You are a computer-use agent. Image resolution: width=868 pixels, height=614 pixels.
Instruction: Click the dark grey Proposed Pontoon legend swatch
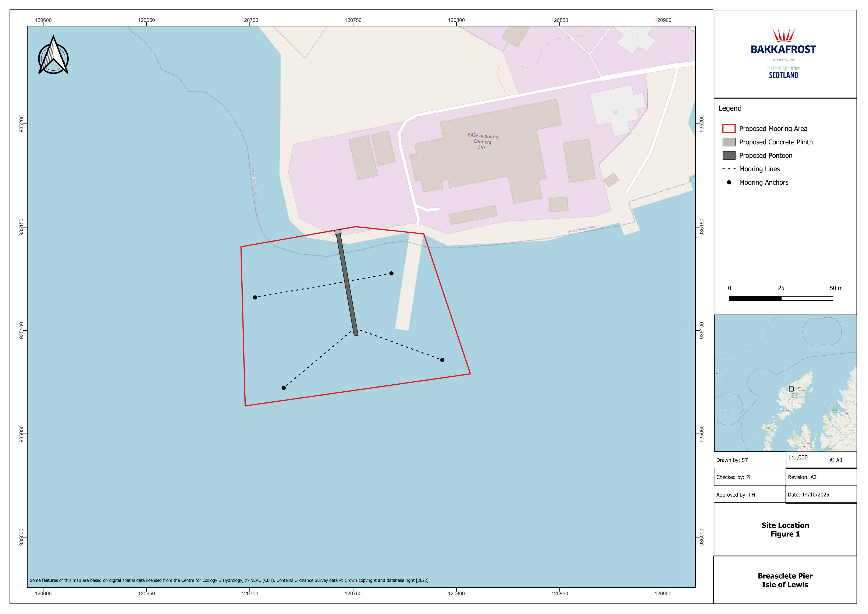pos(729,155)
